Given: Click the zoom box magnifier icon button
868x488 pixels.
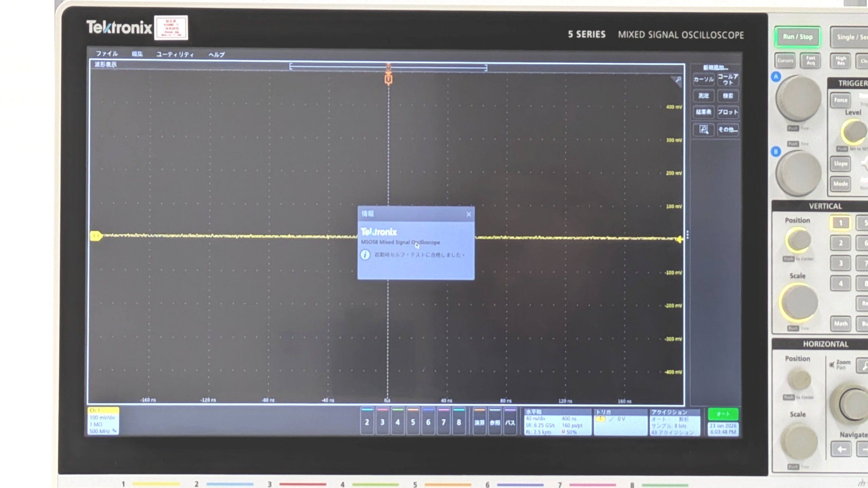Looking at the screenshot, I should 704,129.
